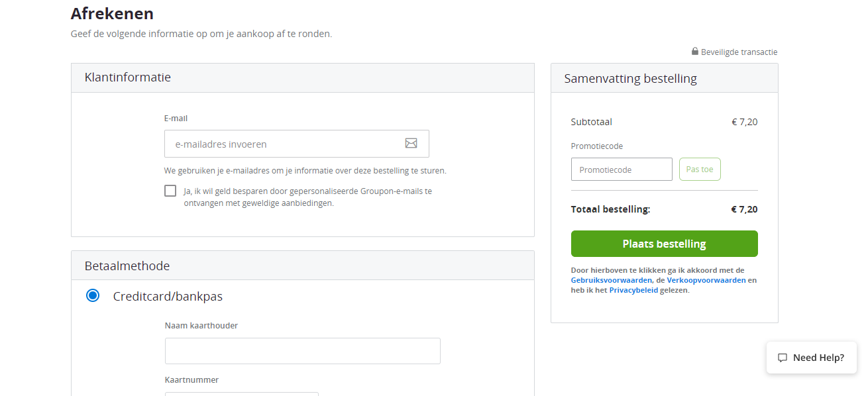
Task: Click the Promotiecode input field
Action: coord(622,170)
